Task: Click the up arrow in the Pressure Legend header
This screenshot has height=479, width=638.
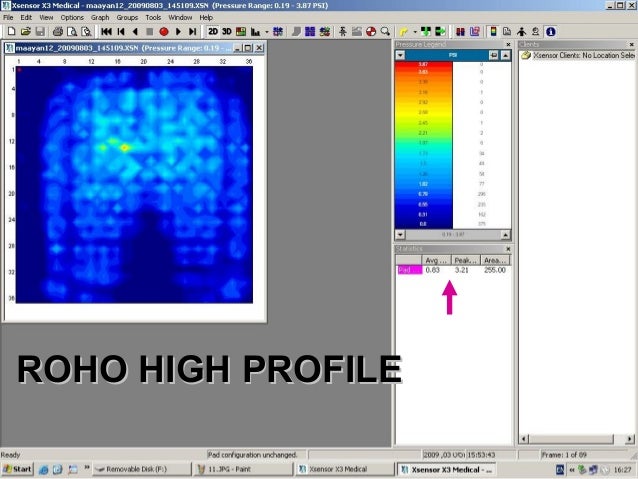Action: (505, 55)
